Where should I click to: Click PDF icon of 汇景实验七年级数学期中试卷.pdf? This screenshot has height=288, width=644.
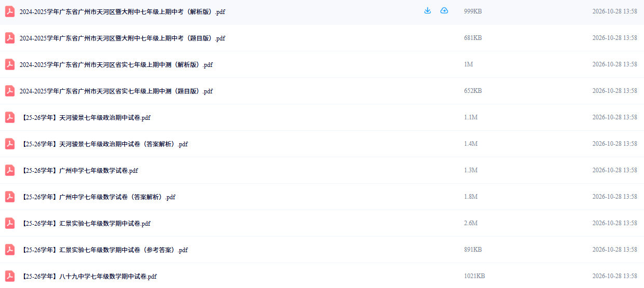tap(10, 223)
